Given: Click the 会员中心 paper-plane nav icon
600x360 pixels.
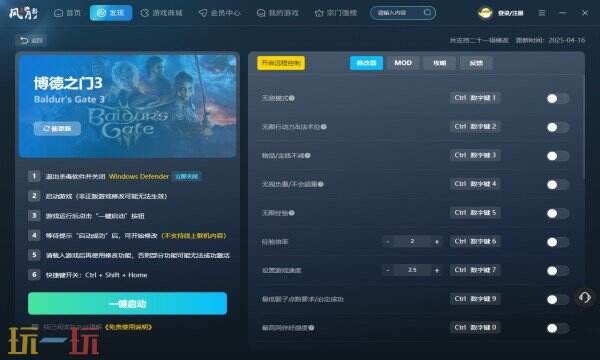Looking at the screenshot, I should (203, 13).
